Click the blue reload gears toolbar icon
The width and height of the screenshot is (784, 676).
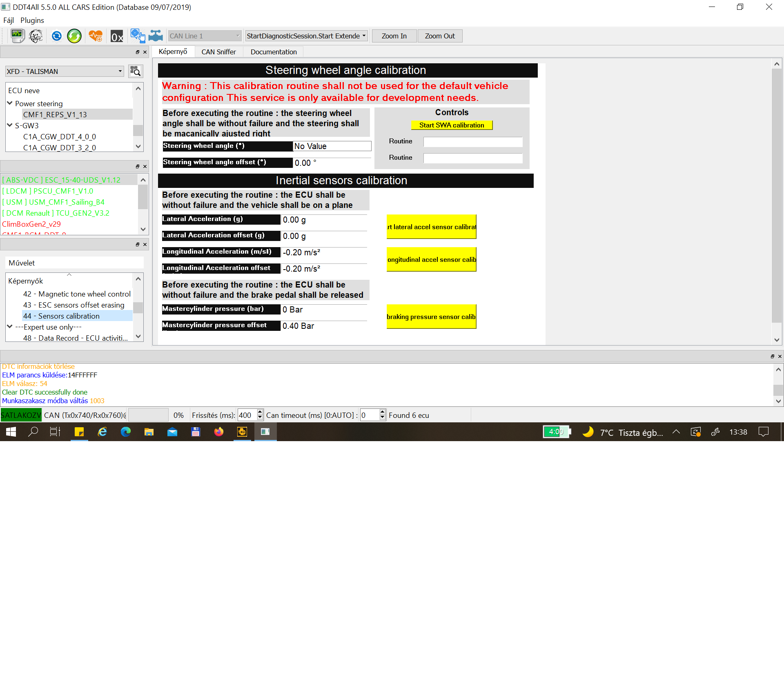coord(56,36)
